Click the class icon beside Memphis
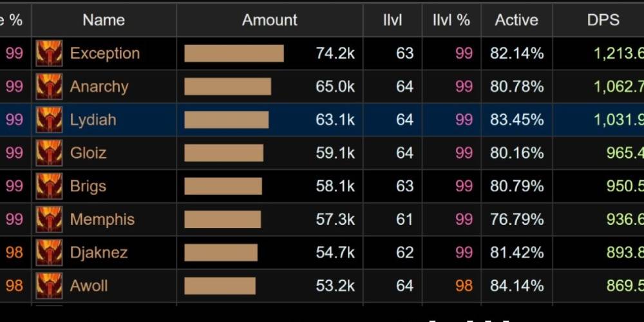 (49, 220)
